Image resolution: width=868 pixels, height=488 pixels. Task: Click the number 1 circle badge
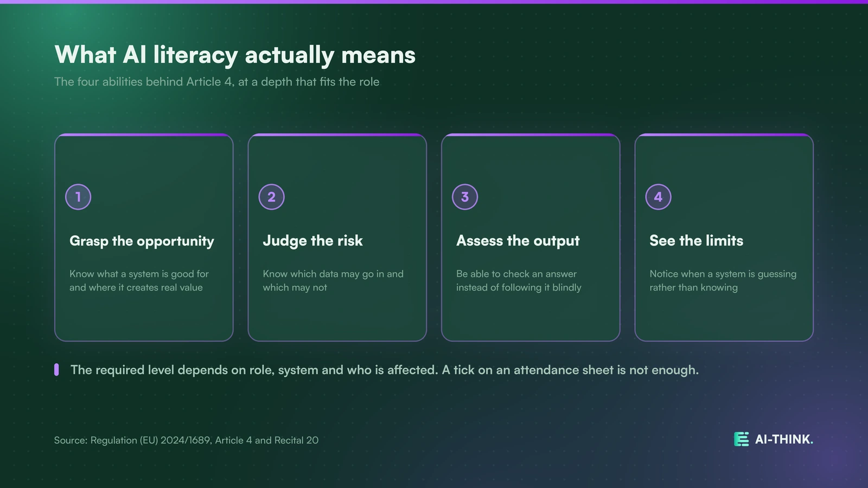78,197
